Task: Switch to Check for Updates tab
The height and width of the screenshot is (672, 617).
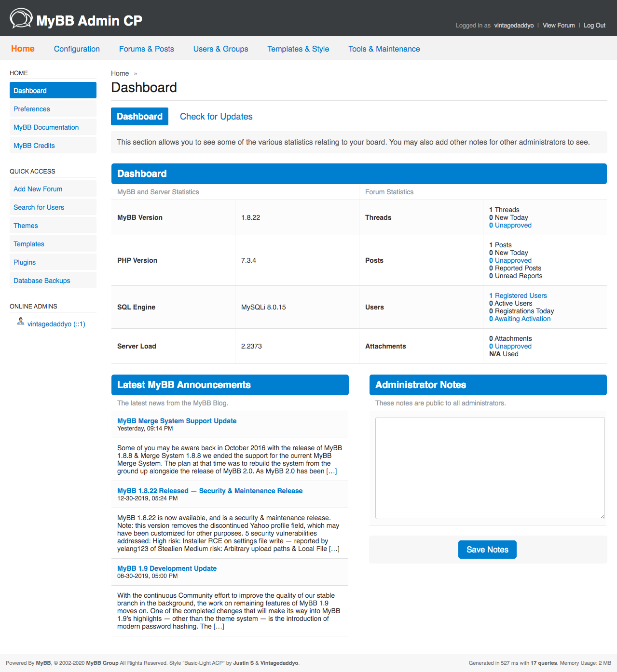Action: tap(216, 117)
